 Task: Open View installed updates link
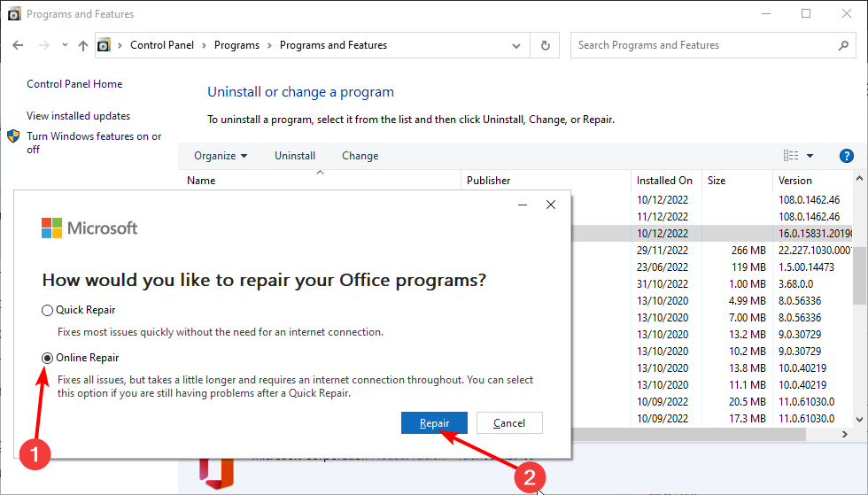(x=79, y=116)
